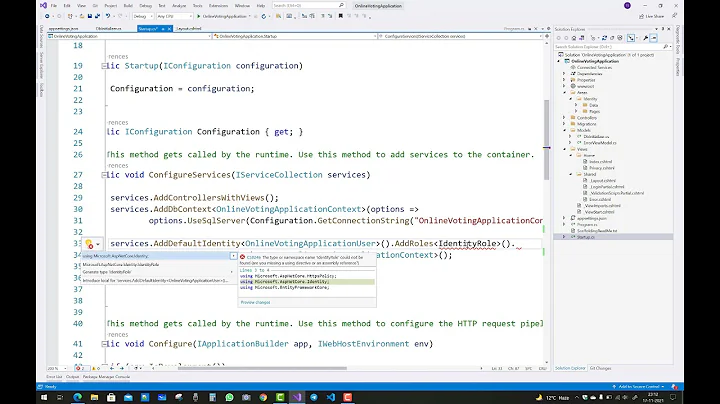Image resolution: width=720 pixels, height=404 pixels.
Task: Select Startup.cs in Solution Explorer
Action: [585, 237]
